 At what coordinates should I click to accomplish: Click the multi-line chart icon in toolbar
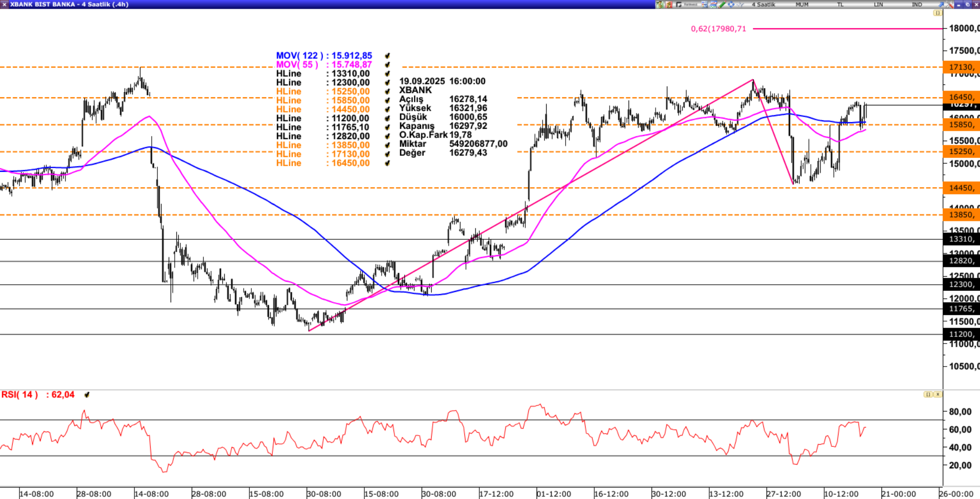coord(713,5)
